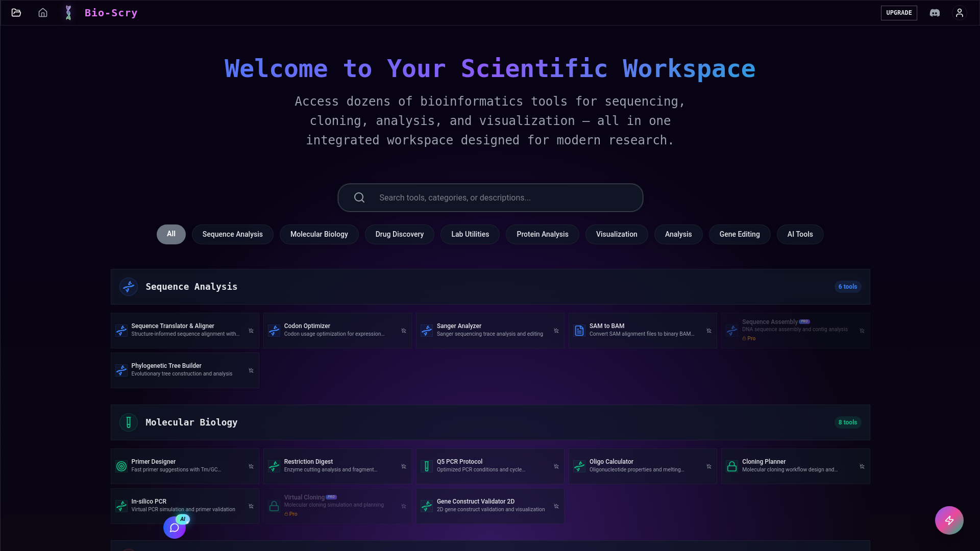Pin the Cloning Planner tool
980x551 pixels.
(862, 466)
